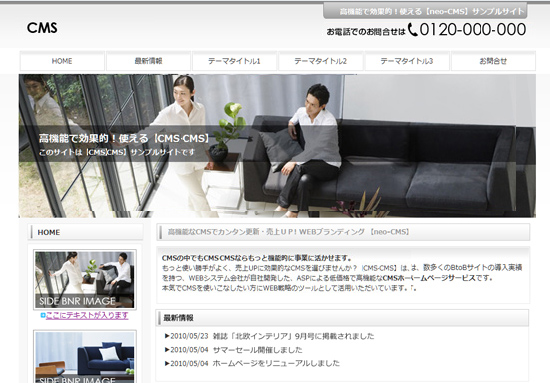
Task: Click the arrow bullet before ホームページ news
Action: pyautogui.click(x=167, y=363)
